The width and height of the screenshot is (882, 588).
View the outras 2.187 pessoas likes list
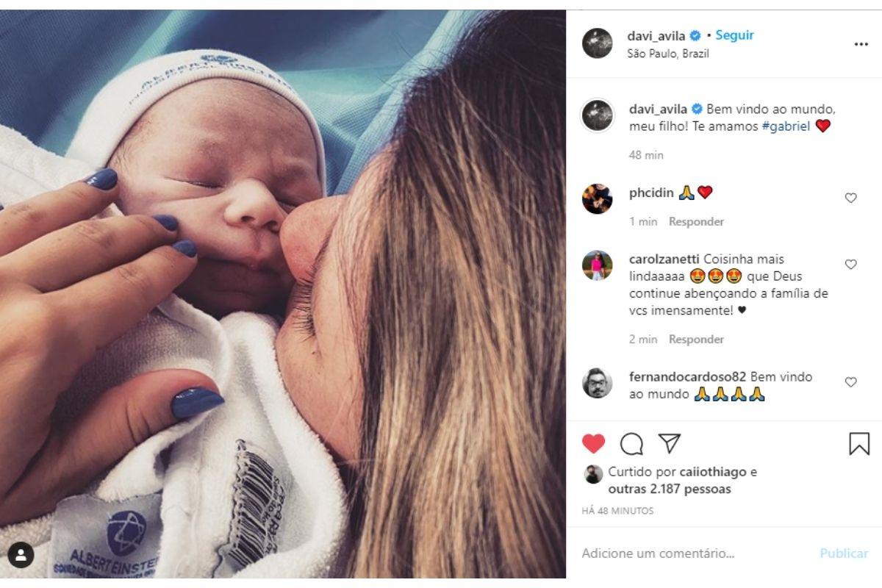click(670, 489)
